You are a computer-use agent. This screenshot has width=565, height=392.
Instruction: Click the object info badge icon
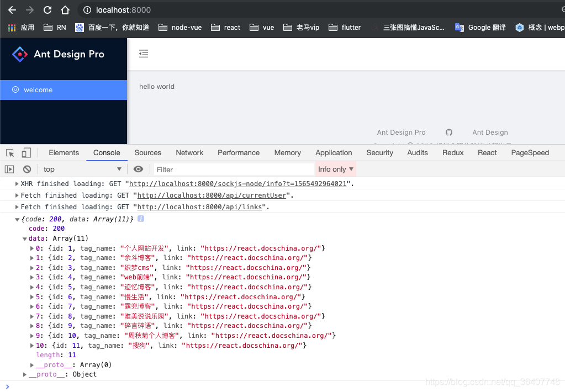click(141, 219)
